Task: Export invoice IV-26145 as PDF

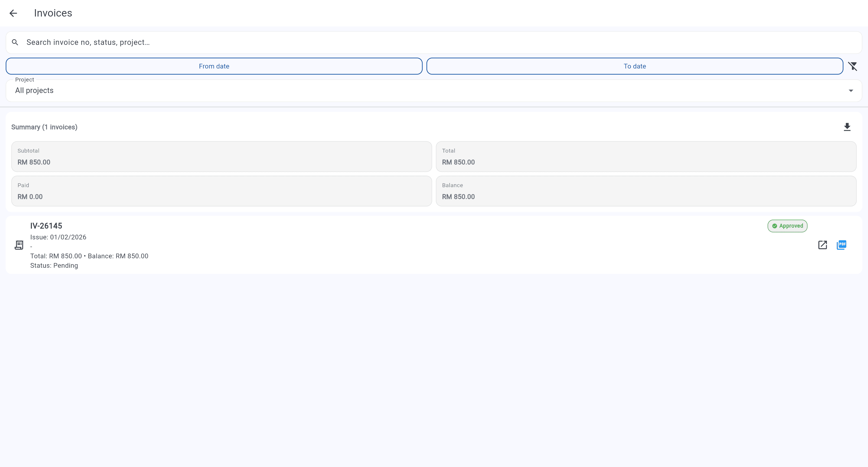Action: click(x=842, y=245)
